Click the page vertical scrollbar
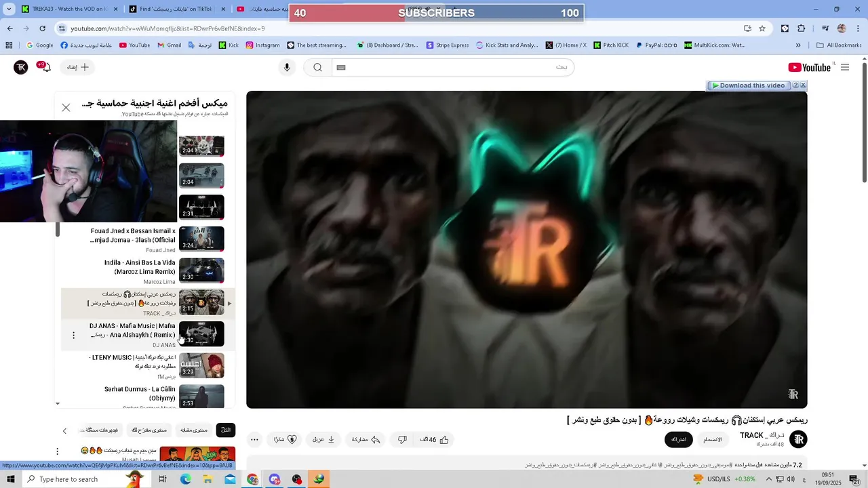 (864, 122)
